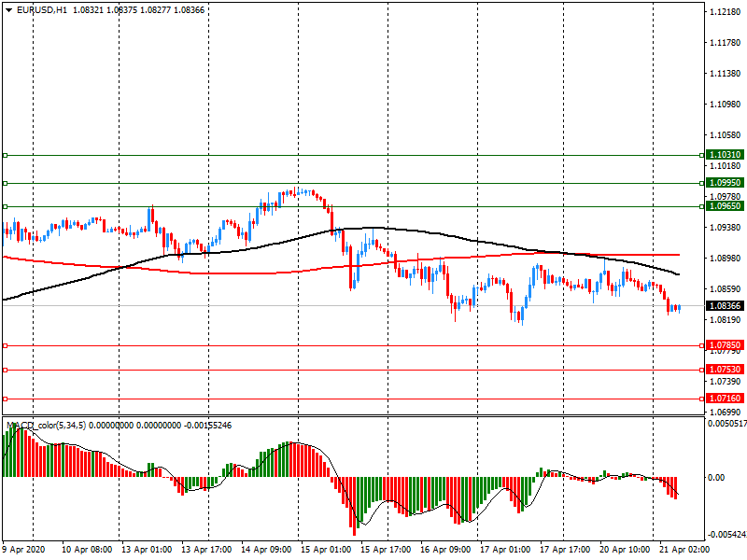Image resolution: width=747 pixels, height=560 pixels.
Task: Click the left handle of the 1.09650 line
Action: [x=5, y=206]
